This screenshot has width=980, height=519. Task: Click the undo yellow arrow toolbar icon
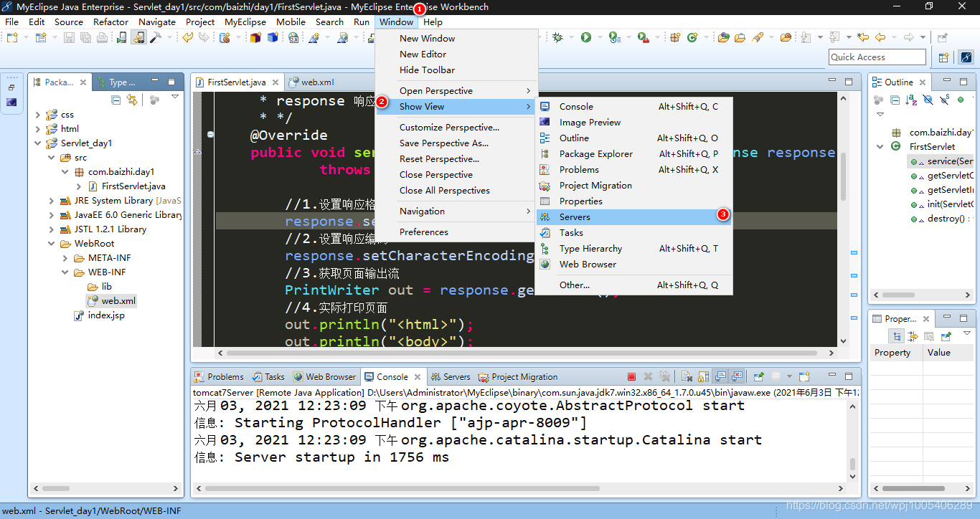click(187, 37)
